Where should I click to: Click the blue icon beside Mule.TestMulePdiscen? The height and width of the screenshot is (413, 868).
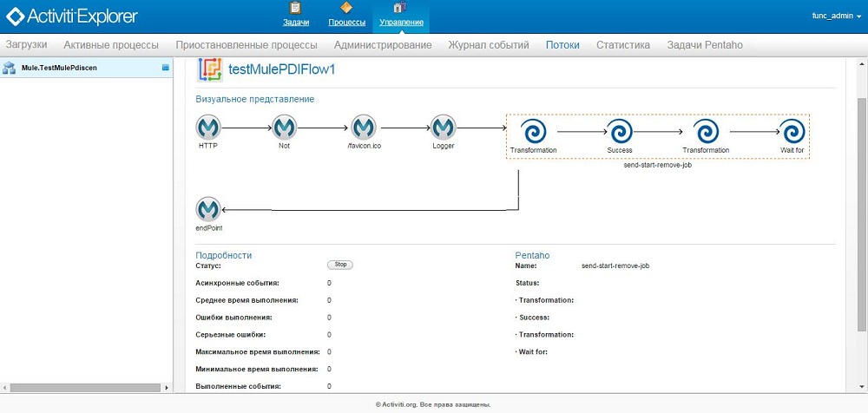pyautogui.click(x=166, y=67)
